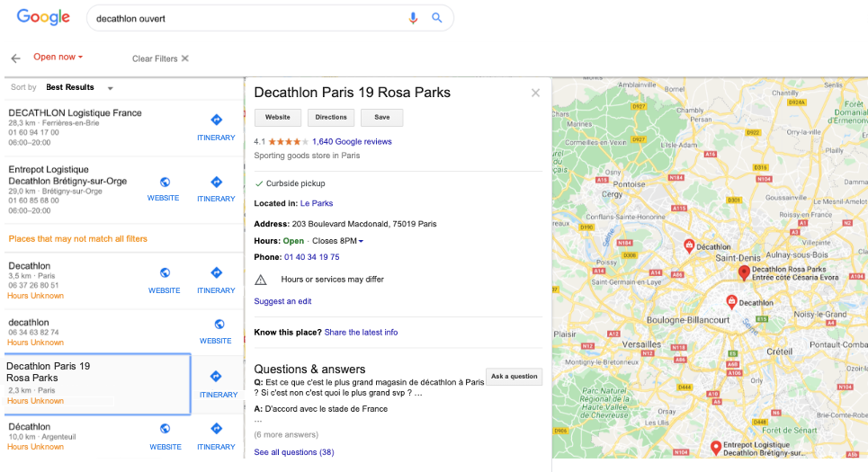This screenshot has height=472, width=868.
Task: Call phone number 01 40 34 19 75
Action: pyautogui.click(x=311, y=257)
